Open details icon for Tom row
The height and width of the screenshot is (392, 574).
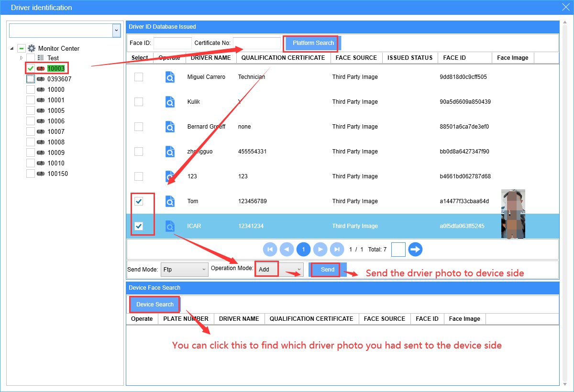(x=170, y=201)
